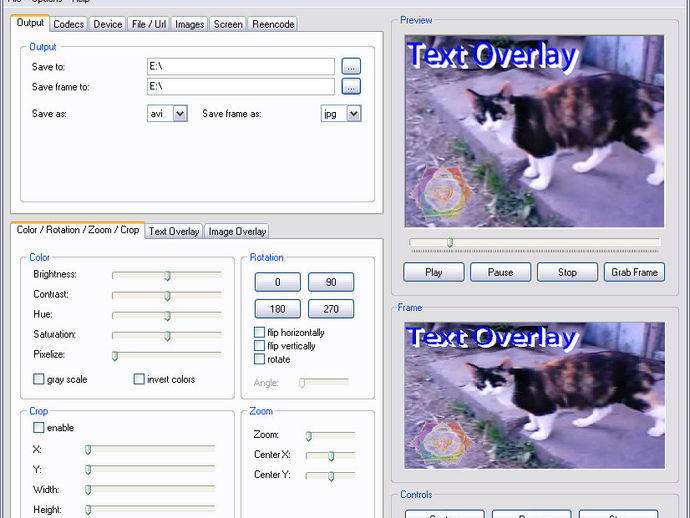Click the Crop X slider
This screenshot has width=690, height=518.
click(150, 449)
